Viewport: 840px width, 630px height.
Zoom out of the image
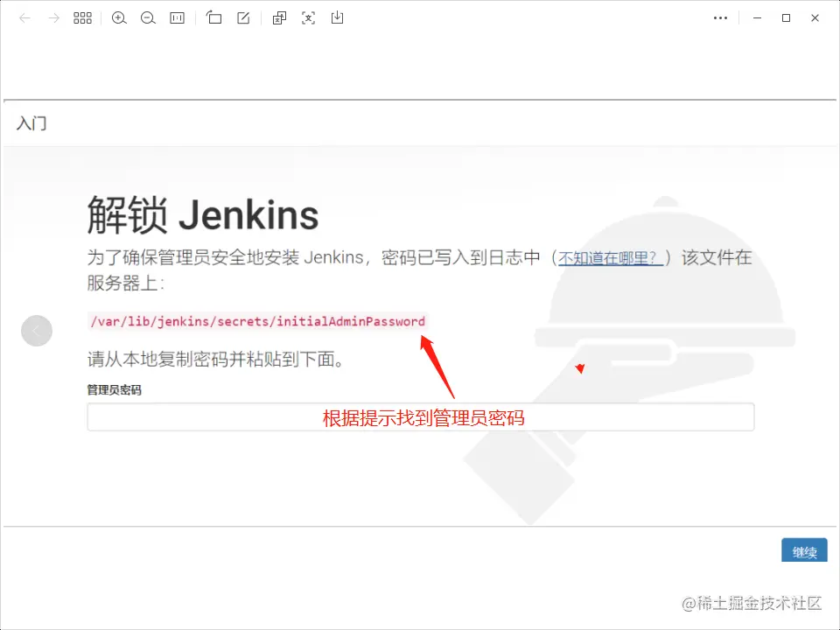pos(148,18)
